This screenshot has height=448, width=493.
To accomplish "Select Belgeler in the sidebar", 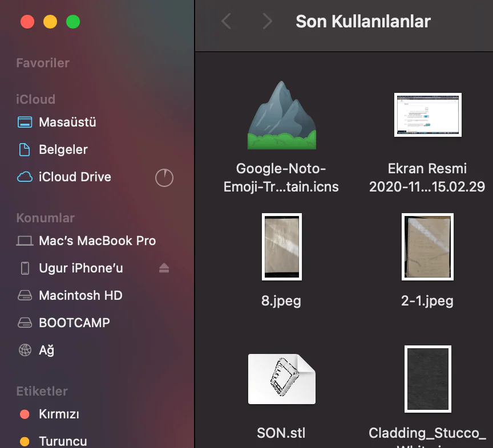I will (x=62, y=149).
